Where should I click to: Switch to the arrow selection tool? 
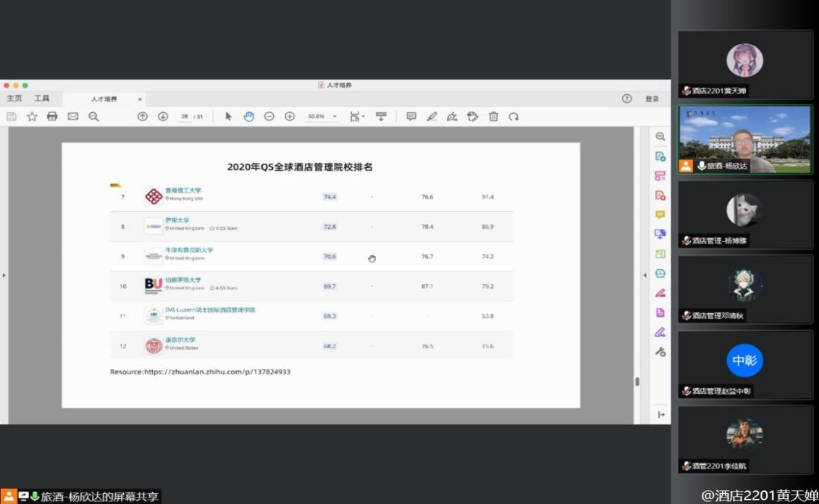229,117
